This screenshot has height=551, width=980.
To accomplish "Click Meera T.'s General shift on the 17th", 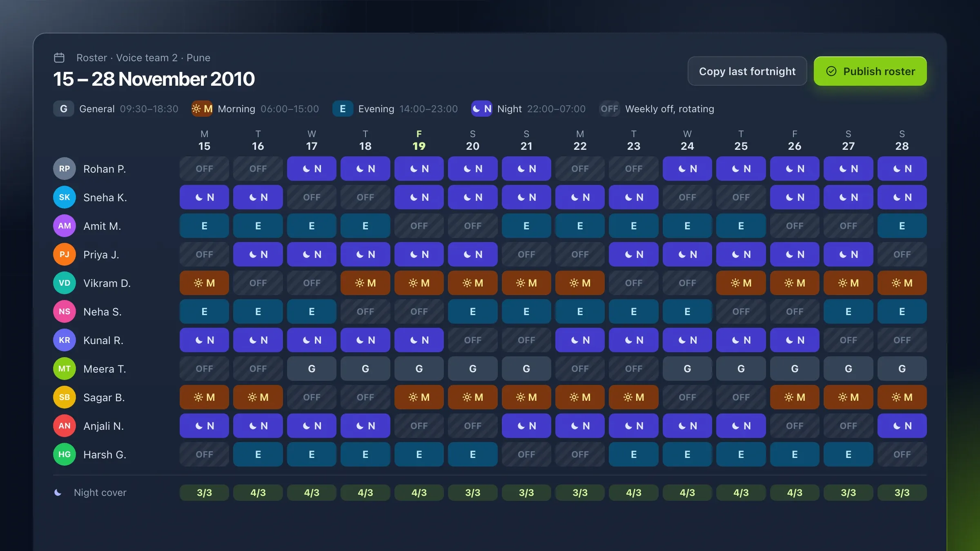I will click(312, 369).
